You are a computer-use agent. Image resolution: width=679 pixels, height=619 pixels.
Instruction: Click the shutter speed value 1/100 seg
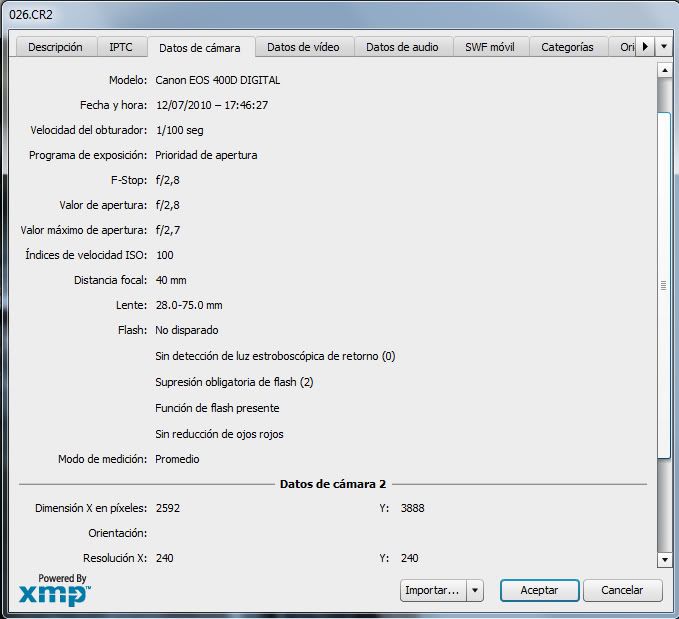tap(180, 130)
